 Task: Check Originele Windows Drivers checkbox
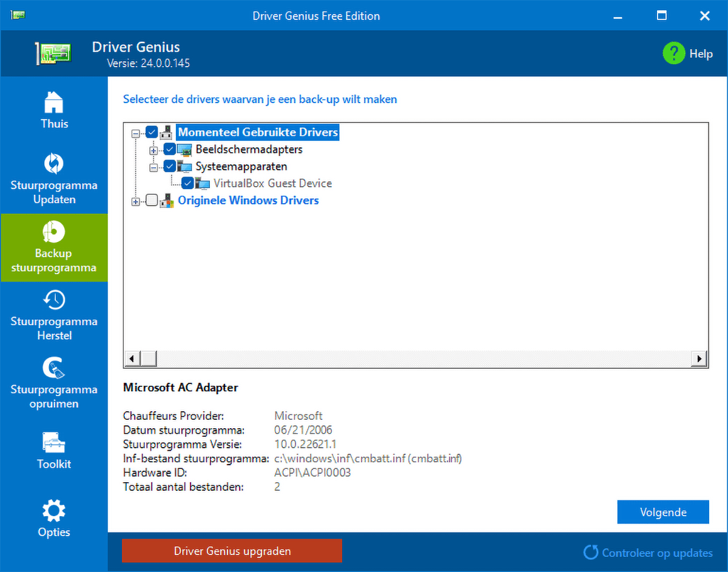[x=152, y=201]
